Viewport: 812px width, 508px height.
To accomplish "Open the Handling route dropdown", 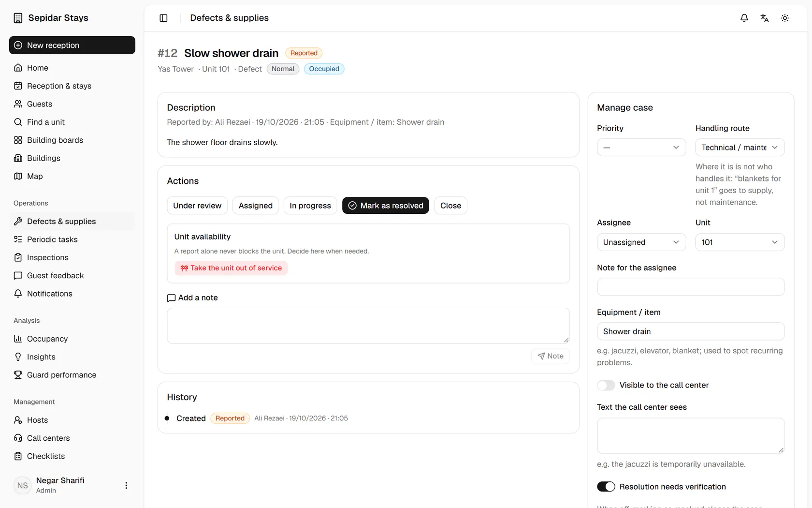I will tap(739, 148).
